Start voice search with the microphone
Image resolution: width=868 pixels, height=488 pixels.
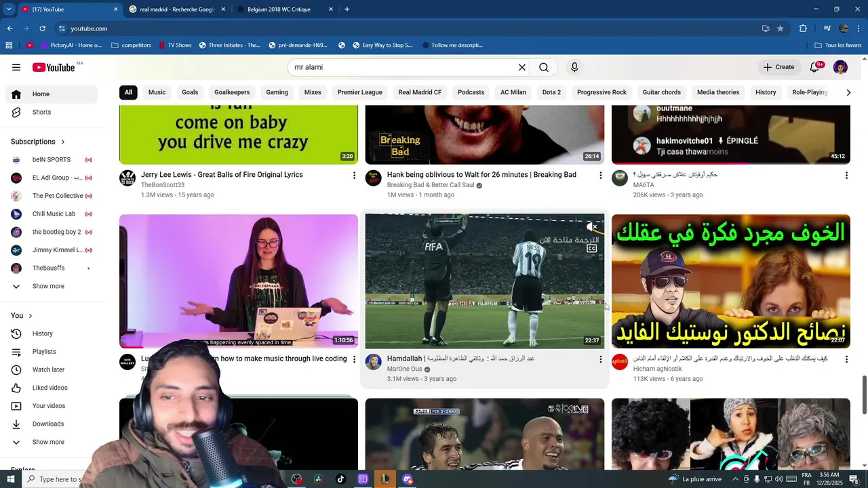(574, 67)
